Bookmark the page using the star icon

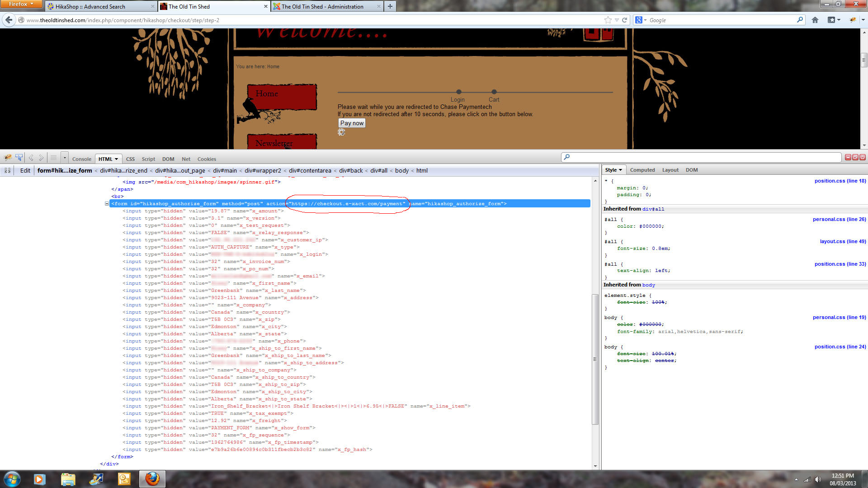tap(608, 20)
